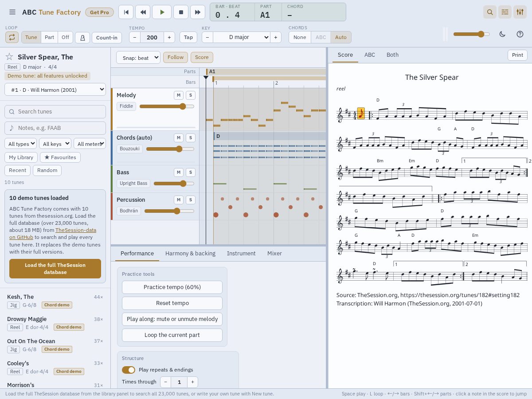Set chords mode to None
532x399 pixels.
click(300, 37)
